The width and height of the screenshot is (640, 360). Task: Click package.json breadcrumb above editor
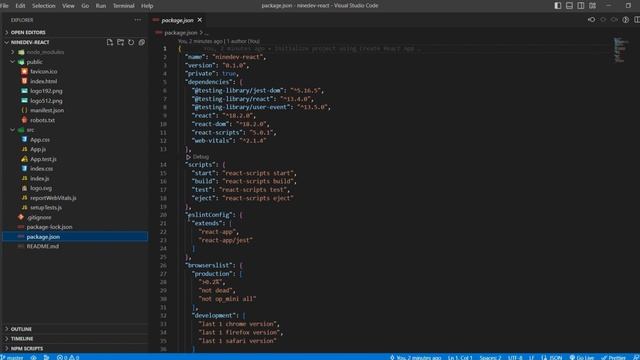[x=180, y=33]
